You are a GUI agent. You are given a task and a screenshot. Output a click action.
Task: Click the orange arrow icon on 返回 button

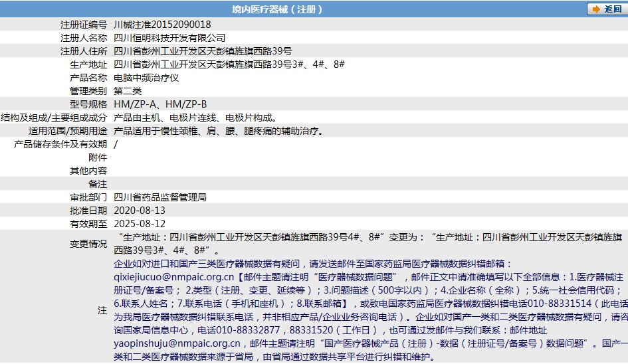[596, 9]
